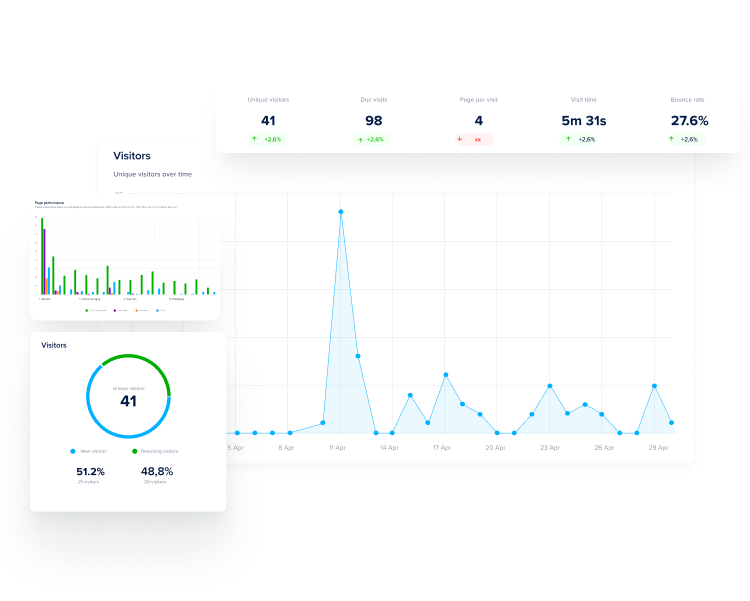The height and width of the screenshot is (601, 750).
Task: Click the +2,6% badge under Unique visitors
Action: [268, 139]
